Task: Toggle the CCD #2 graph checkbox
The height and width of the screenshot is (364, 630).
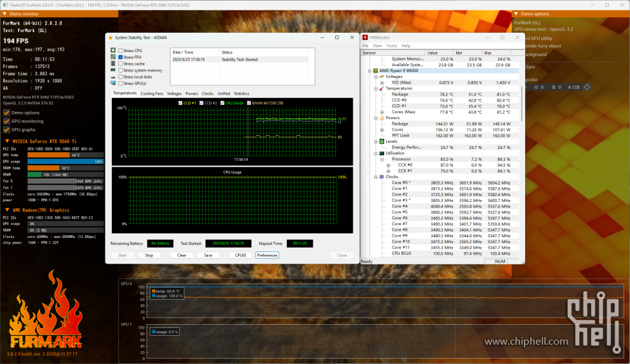Action: point(201,103)
